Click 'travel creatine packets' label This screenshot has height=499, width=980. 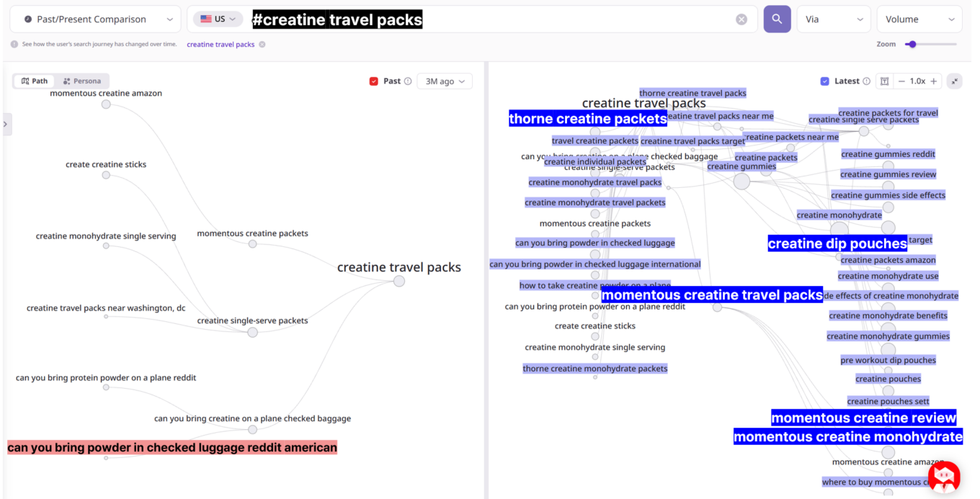[x=595, y=140]
